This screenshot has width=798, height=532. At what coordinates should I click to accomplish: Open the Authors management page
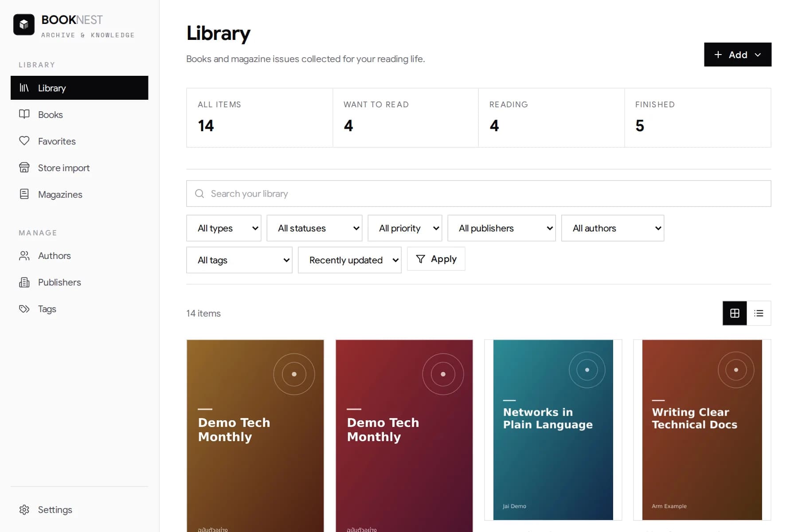click(79, 256)
